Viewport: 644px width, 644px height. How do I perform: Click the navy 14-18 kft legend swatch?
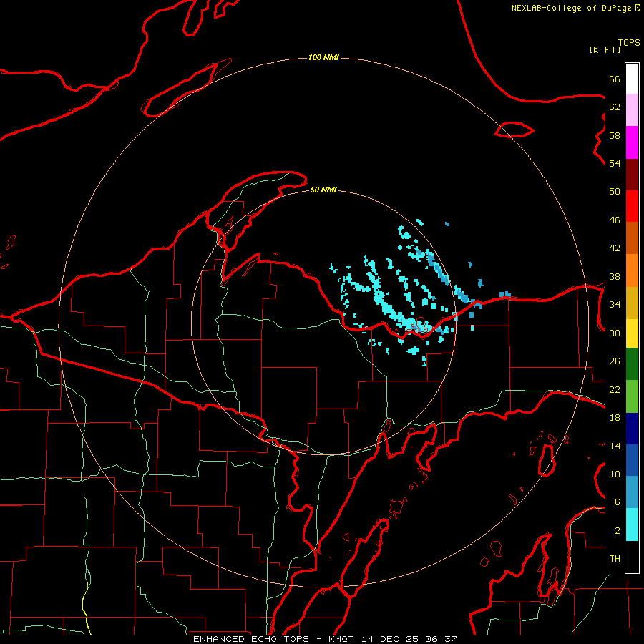click(632, 429)
